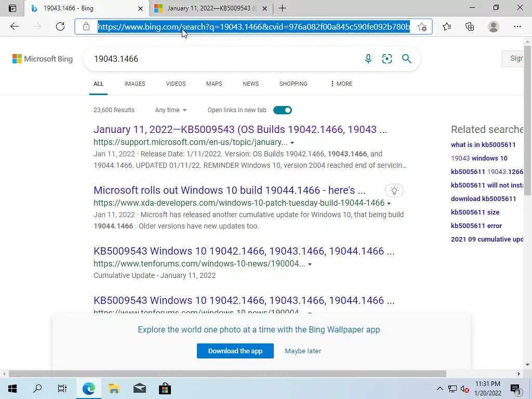This screenshot has height=399, width=532.
Task: Open Edge Settings and more menu
Action: point(517,26)
